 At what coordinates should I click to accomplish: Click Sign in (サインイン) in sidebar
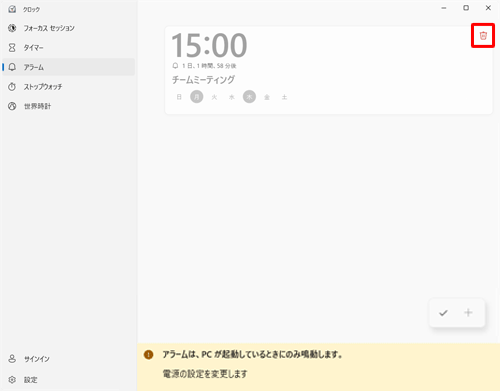[68, 359]
